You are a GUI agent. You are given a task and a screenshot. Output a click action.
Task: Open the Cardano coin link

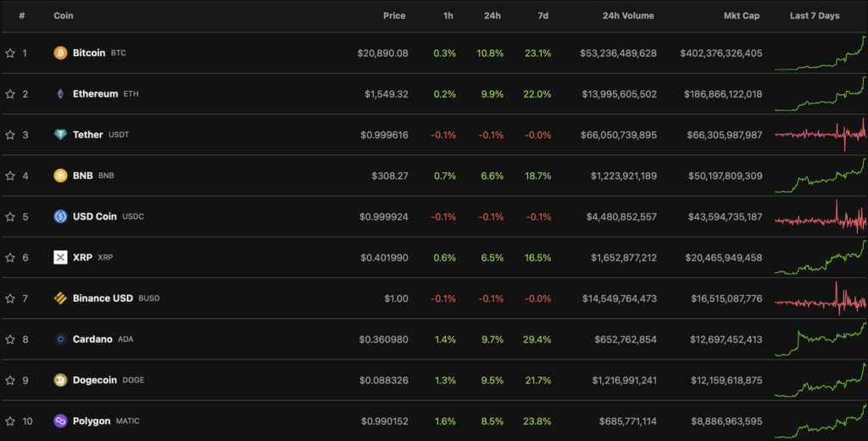click(92, 339)
